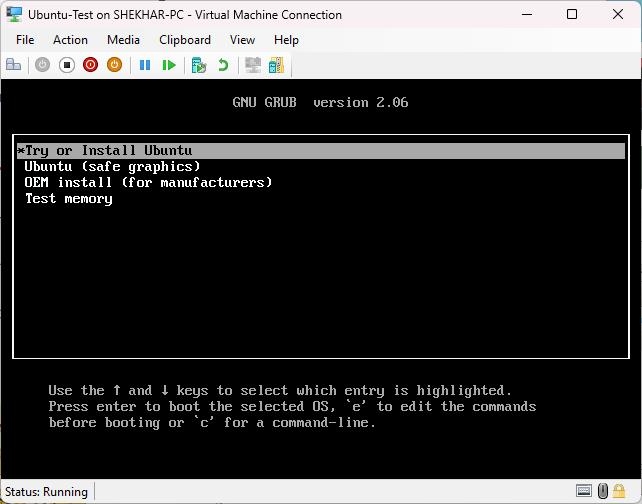Click the lock icon in status bar
This screenshot has height=504, width=642.
(x=619, y=490)
